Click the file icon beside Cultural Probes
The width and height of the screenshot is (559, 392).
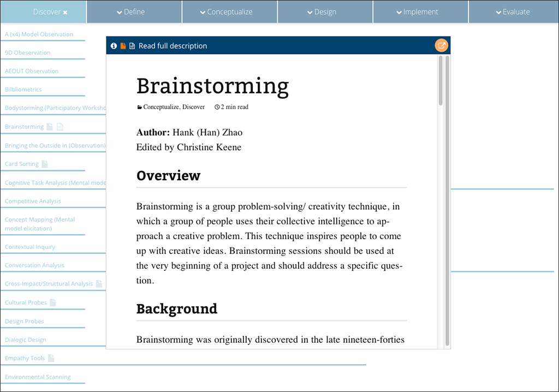pos(53,302)
